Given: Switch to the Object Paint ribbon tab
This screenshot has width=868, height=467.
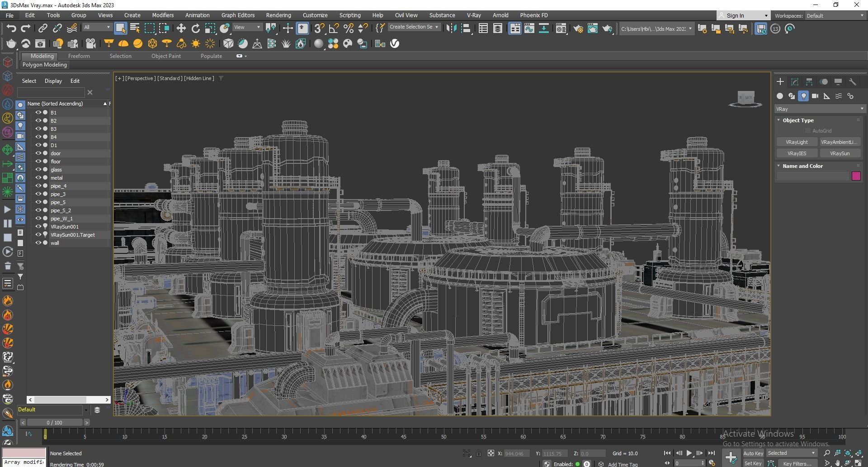Looking at the screenshot, I should [x=166, y=56].
